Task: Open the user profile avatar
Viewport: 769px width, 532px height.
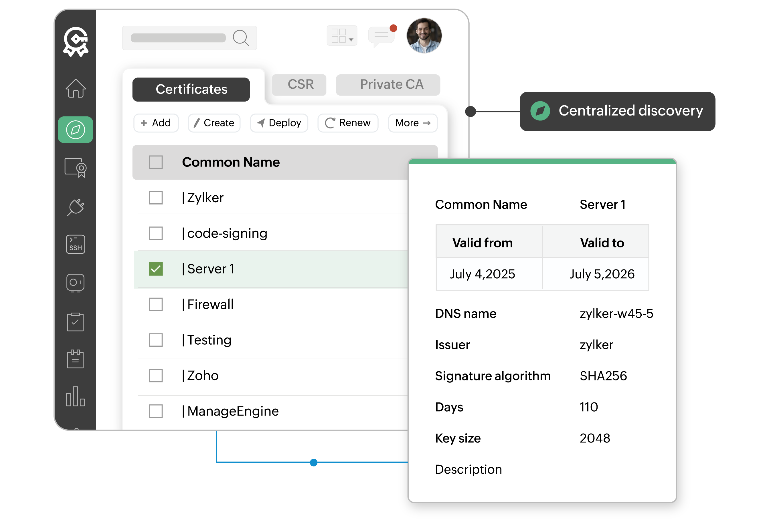Action: point(424,36)
